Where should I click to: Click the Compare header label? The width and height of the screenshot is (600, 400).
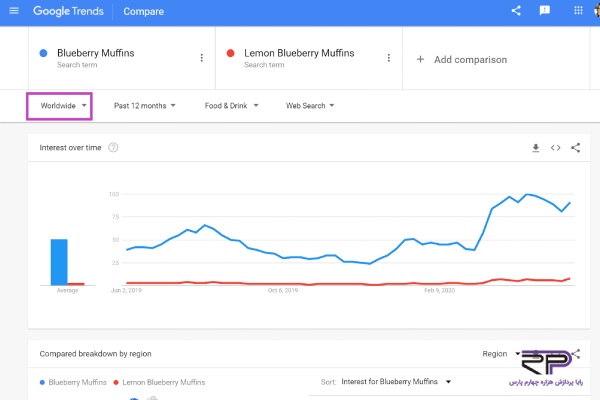(143, 11)
